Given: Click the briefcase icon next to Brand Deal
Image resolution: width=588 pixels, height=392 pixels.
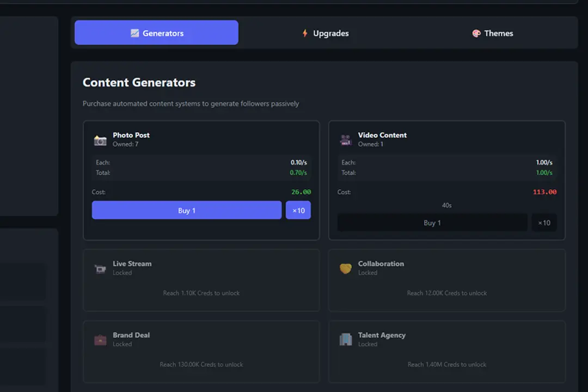Looking at the screenshot, I should pos(100,339).
